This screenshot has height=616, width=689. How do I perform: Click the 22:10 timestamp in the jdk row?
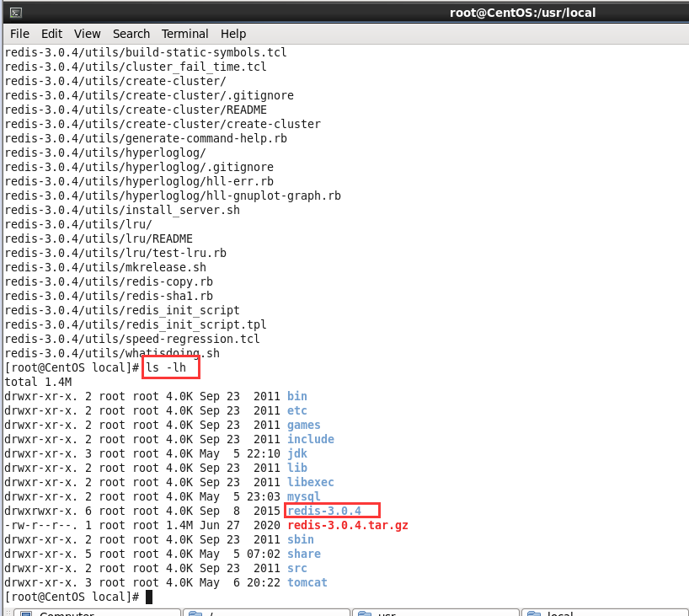(x=263, y=453)
